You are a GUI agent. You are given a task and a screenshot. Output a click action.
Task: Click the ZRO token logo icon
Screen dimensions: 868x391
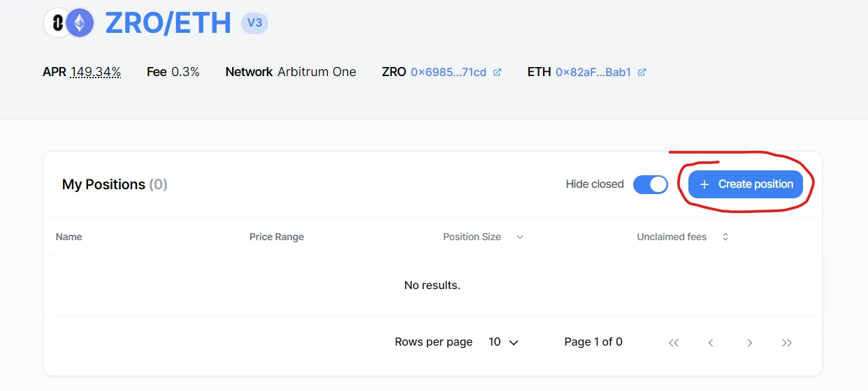(56, 23)
